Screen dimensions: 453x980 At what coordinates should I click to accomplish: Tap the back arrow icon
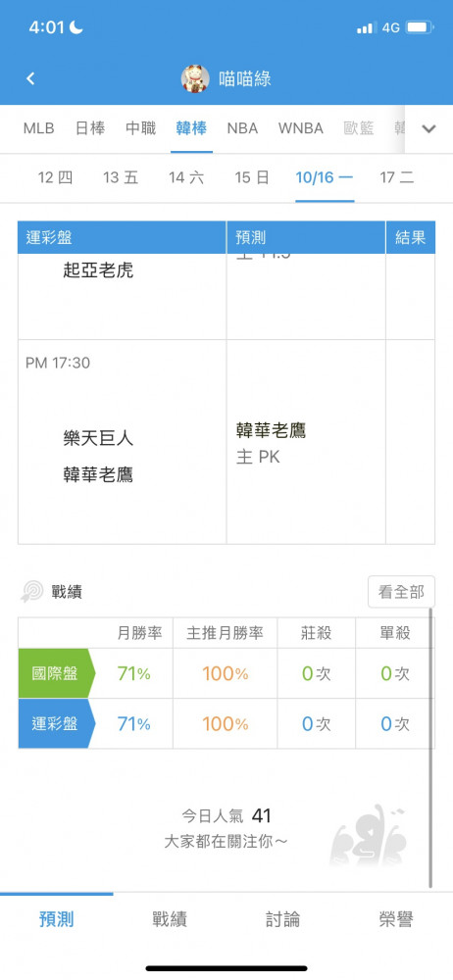[30, 78]
